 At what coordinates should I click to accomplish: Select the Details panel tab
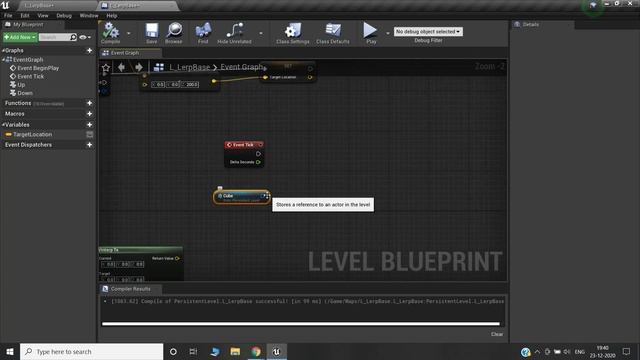531,24
